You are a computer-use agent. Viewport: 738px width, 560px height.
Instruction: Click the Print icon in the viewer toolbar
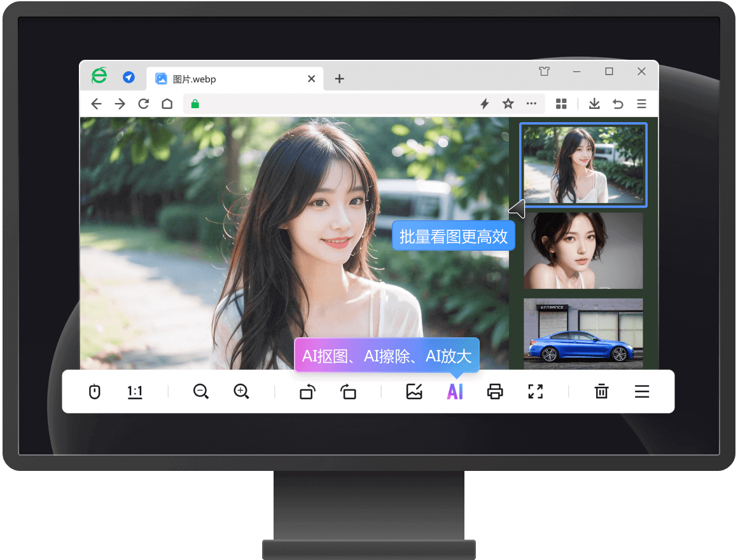click(x=496, y=391)
